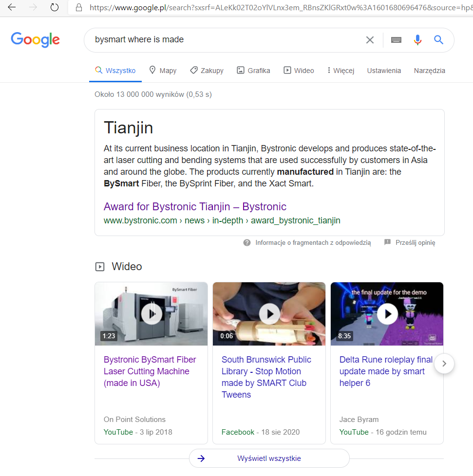Viewport: 473px width, 476px height.
Task: Click the browser back arrow
Action: click(x=12, y=7)
